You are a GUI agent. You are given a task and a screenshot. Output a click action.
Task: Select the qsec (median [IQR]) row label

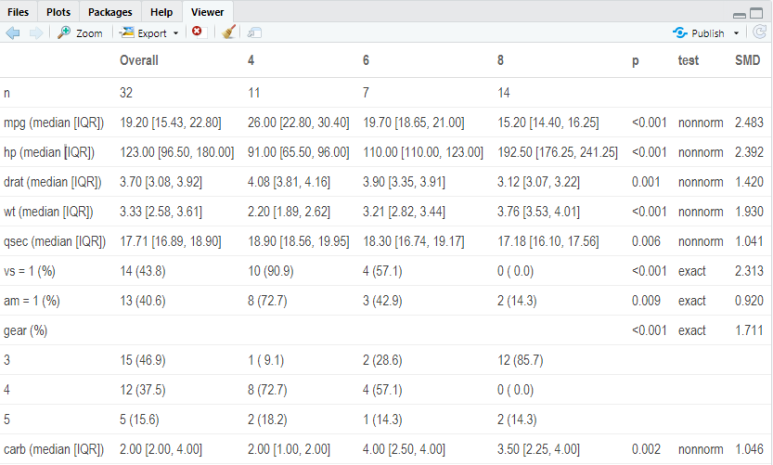click(55, 241)
